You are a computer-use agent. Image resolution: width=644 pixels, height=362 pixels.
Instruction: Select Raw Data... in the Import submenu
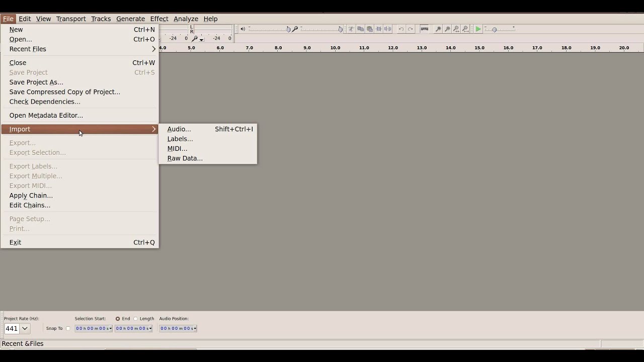click(x=208, y=158)
